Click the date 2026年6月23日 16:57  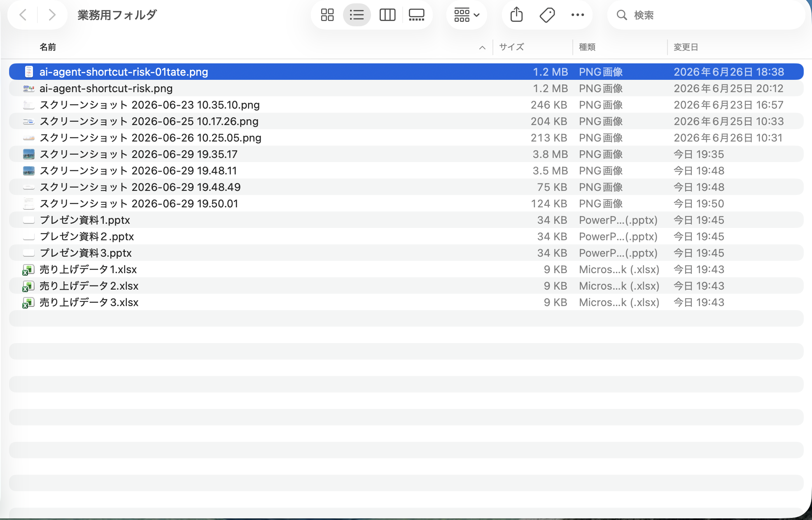(728, 105)
